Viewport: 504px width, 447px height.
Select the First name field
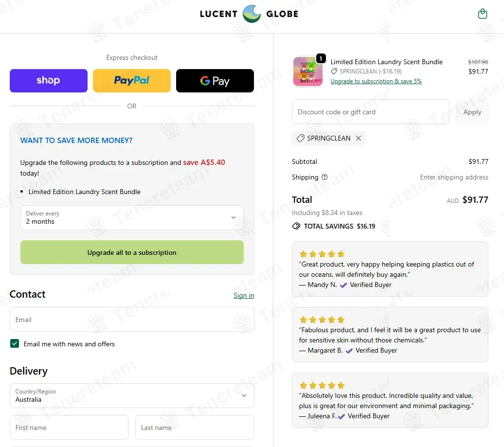pyautogui.click(x=69, y=428)
